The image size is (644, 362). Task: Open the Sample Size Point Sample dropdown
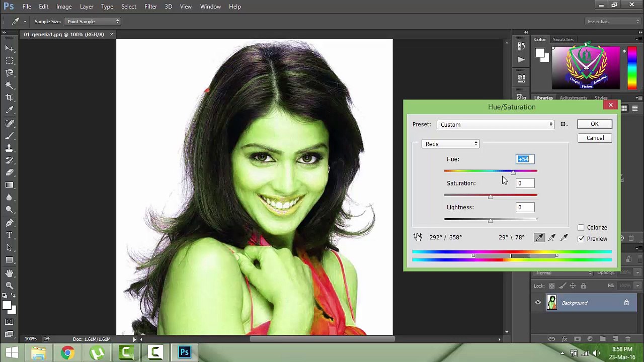click(x=93, y=21)
